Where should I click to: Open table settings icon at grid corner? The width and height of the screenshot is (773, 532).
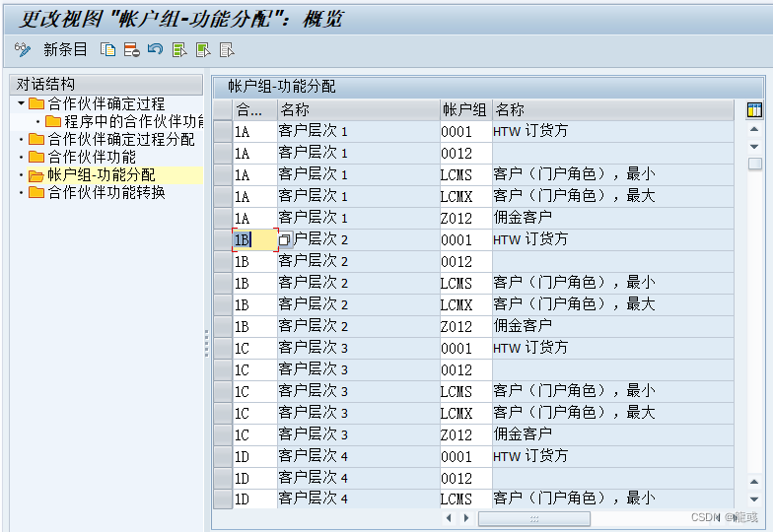click(754, 110)
